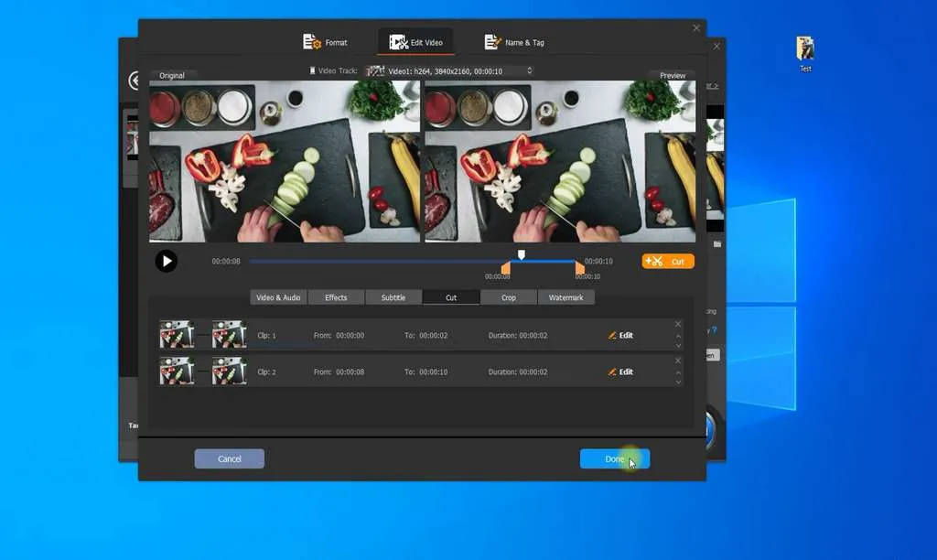Open the Format tab icon

[311, 41]
